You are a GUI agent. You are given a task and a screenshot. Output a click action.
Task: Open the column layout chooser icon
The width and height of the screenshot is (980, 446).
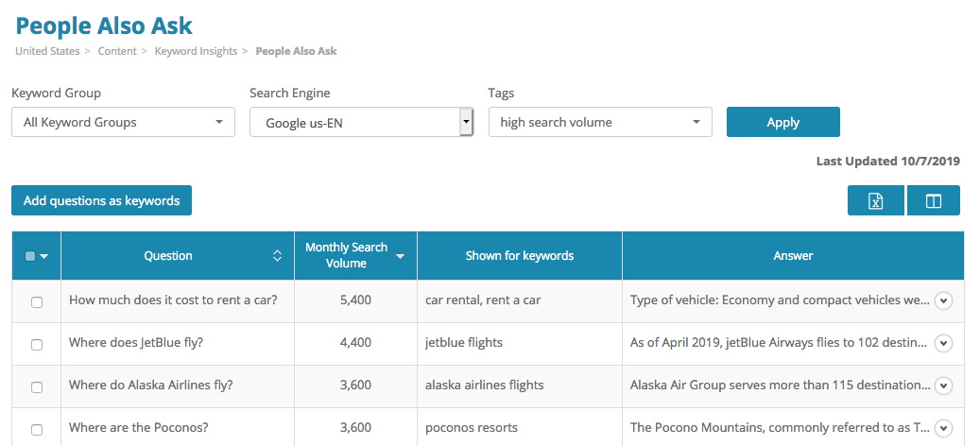click(933, 200)
